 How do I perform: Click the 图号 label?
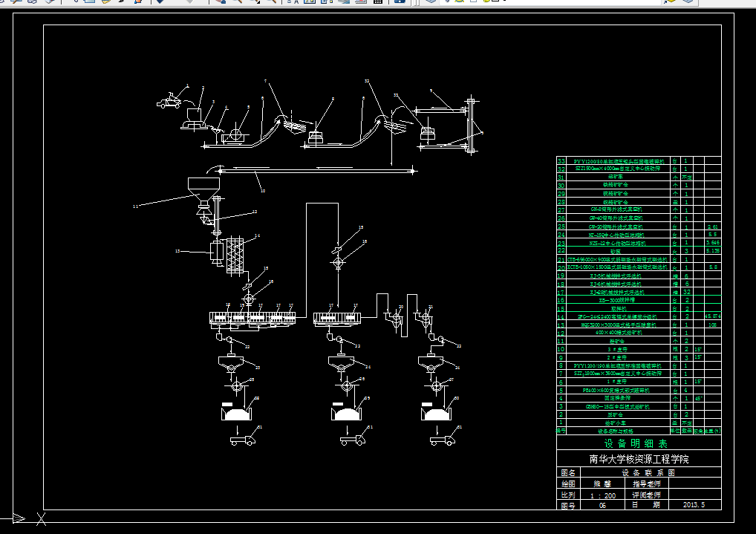tap(568, 506)
